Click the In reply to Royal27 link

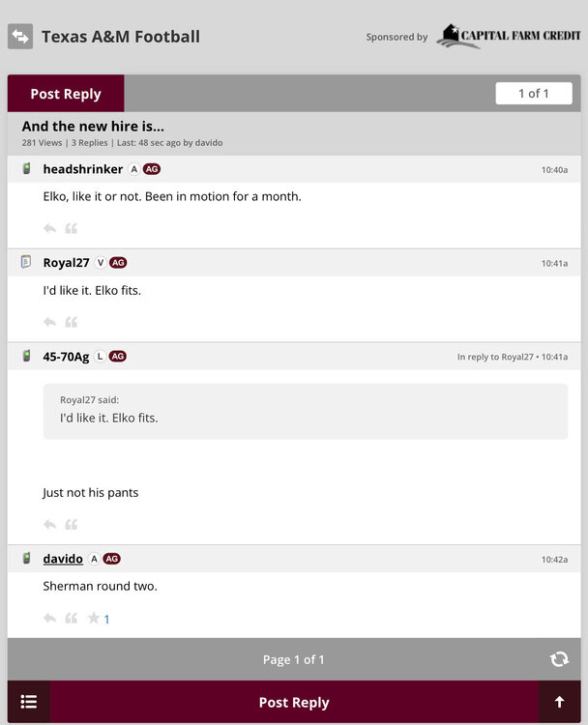pyautogui.click(x=495, y=357)
